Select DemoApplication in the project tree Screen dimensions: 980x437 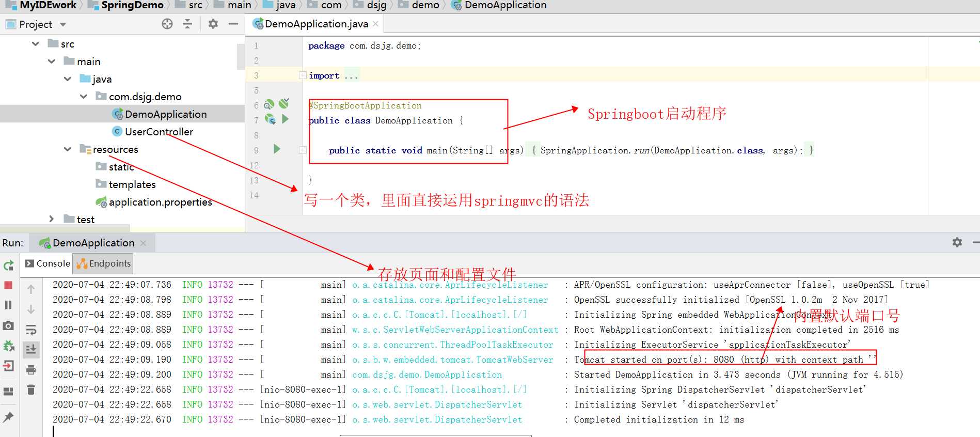coord(165,114)
